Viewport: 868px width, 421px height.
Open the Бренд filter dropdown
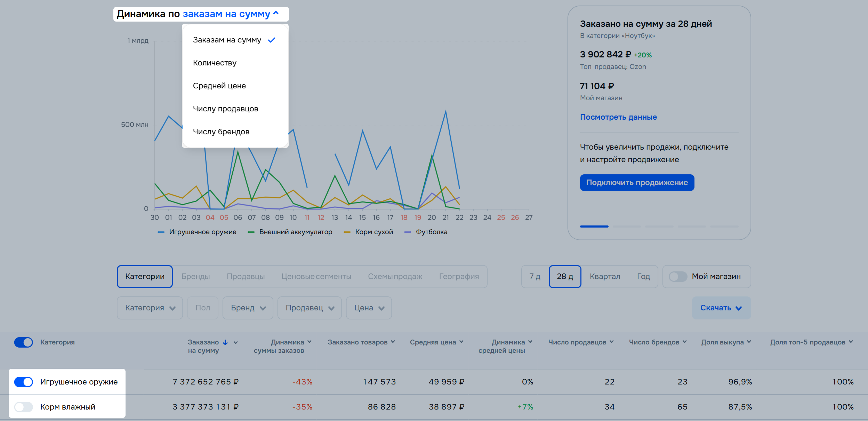[248, 308]
